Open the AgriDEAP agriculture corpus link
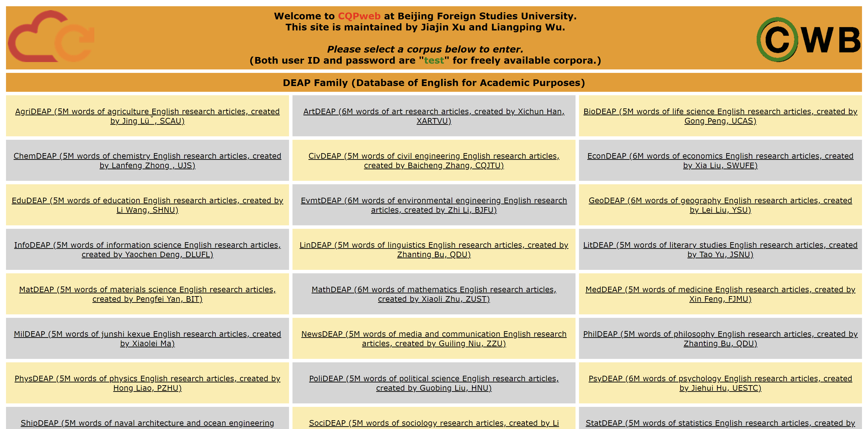Image resolution: width=868 pixels, height=429 pixels. coord(147,112)
